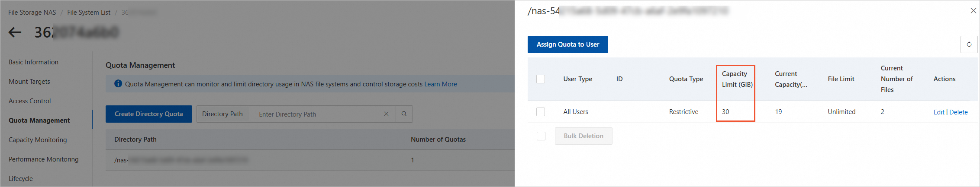The height and width of the screenshot is (187, 980).
Task: Click the blue info icon
Action: click(x=118, y=84)
